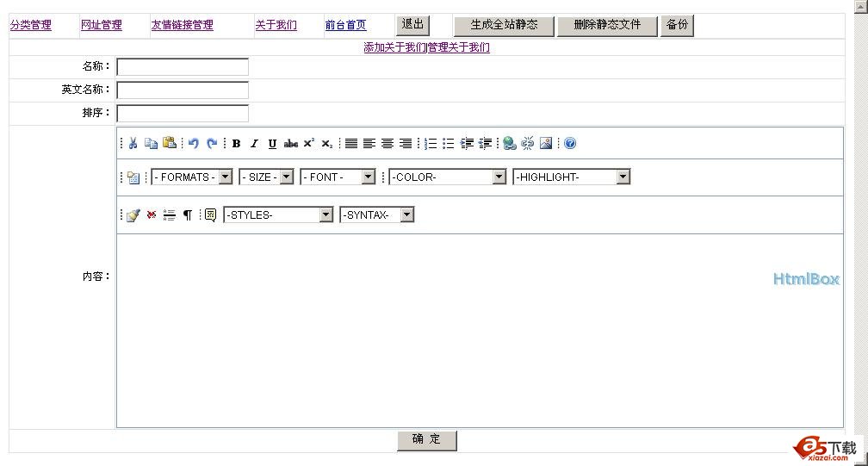Go to 友情链接管理 page

[183, 25]
